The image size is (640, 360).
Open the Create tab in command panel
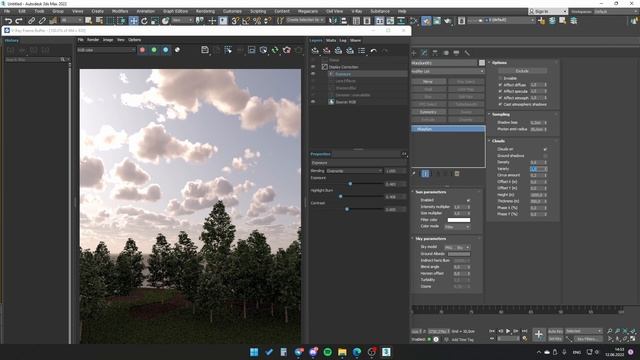point(414,53)
